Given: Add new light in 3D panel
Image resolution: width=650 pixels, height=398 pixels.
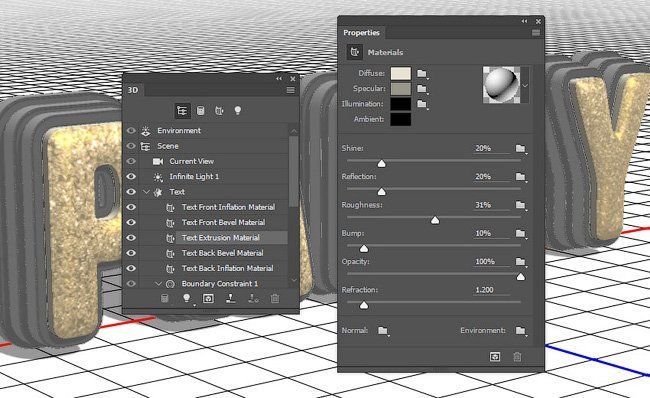Looking at the screenshot, I should [x=187, y=298].
